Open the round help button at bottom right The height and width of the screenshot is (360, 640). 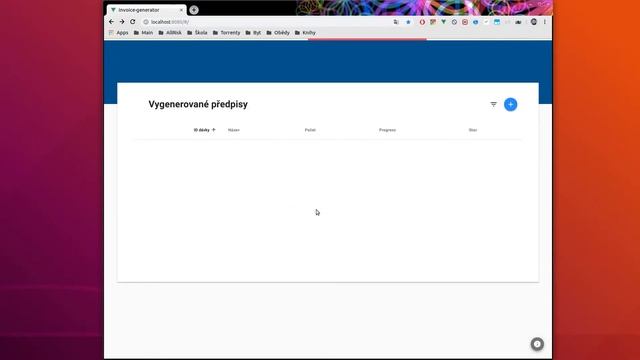537,344
